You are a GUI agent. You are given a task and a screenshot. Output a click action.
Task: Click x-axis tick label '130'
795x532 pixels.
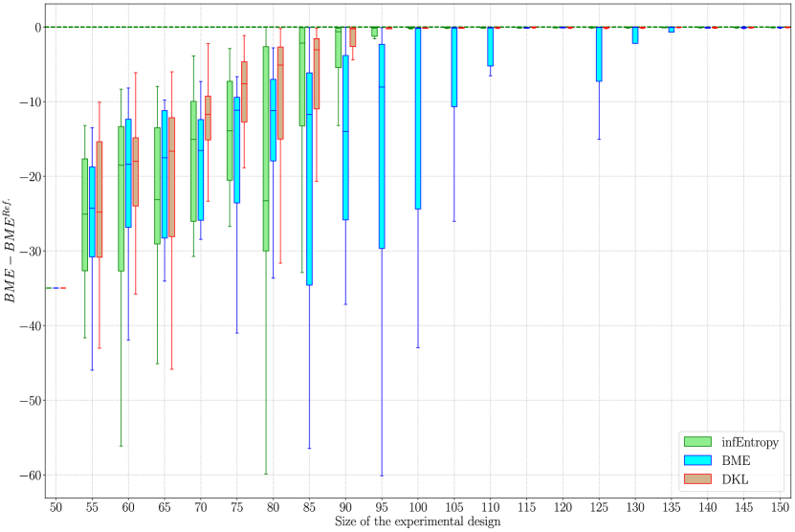635,508
